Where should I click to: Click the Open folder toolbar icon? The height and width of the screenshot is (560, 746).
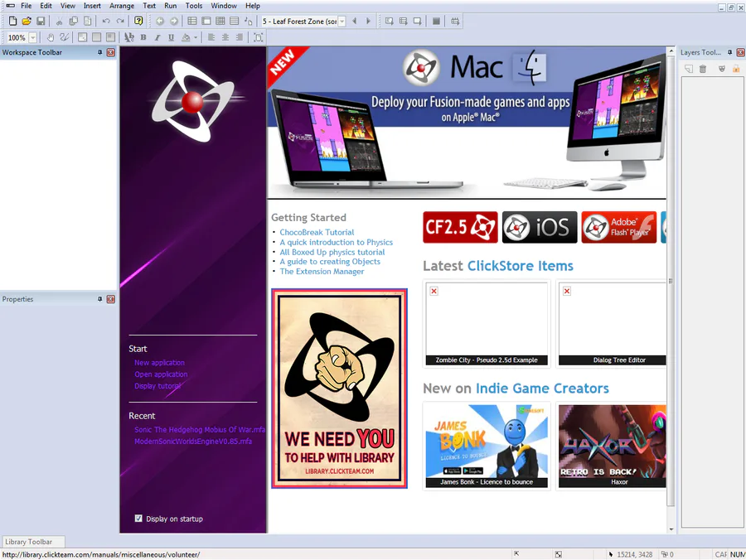click(x=27, y=21)
